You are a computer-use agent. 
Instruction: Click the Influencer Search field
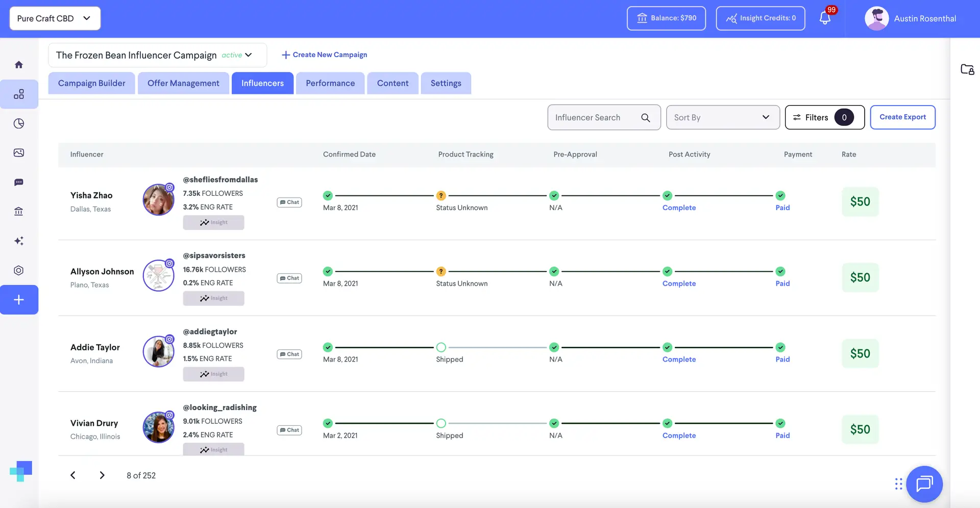[595, 117]
